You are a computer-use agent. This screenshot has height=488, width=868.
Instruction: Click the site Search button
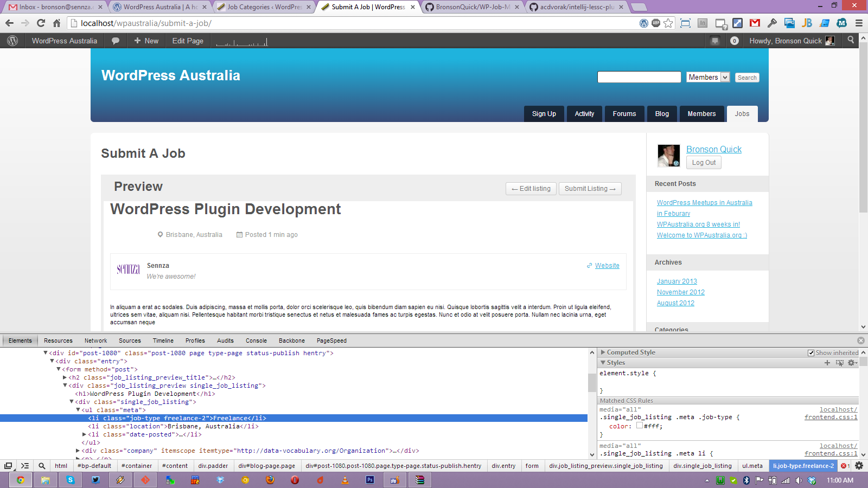747,78
